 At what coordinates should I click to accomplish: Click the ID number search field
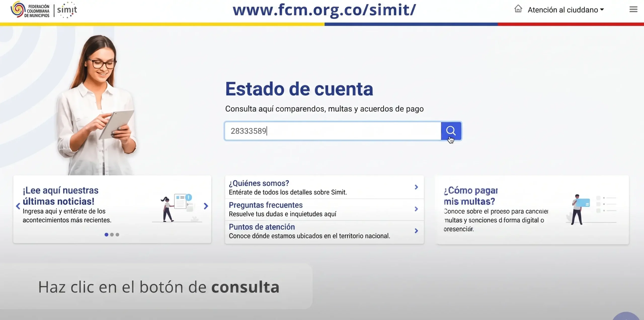point(333,131)
